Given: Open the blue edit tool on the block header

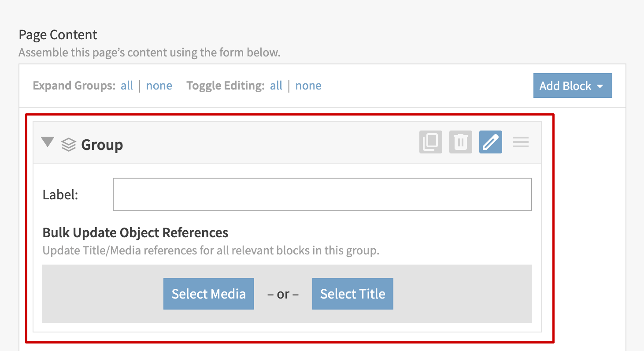Looking at the screenshot, I should point(490,142).
